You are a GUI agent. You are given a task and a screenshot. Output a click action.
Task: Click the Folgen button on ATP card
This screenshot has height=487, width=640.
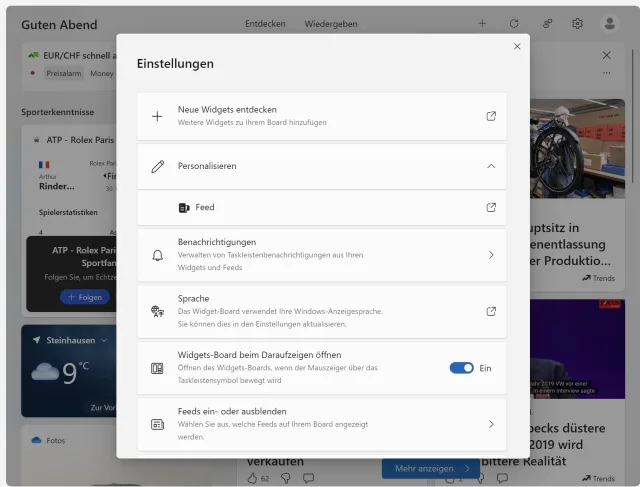[84, 297]
